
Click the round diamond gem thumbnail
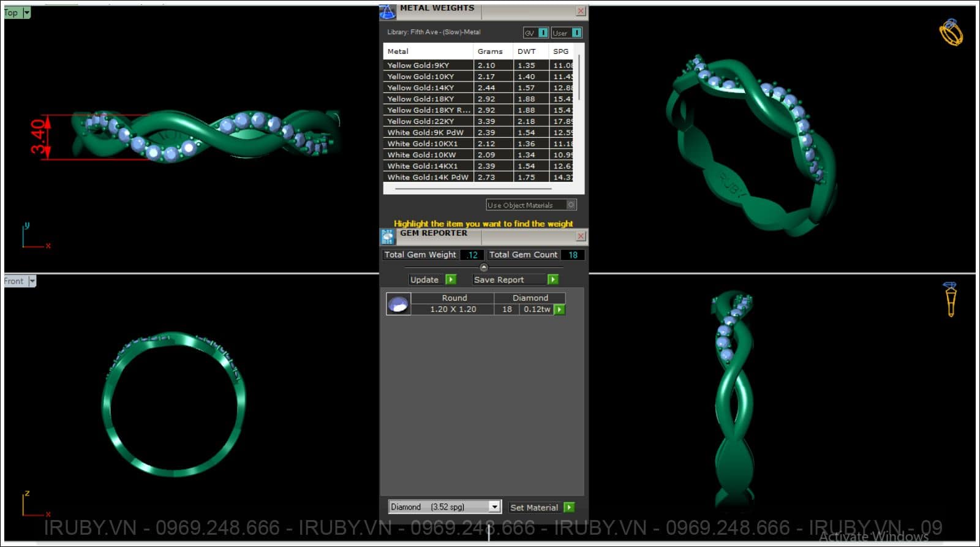click(x=398, y=304)
